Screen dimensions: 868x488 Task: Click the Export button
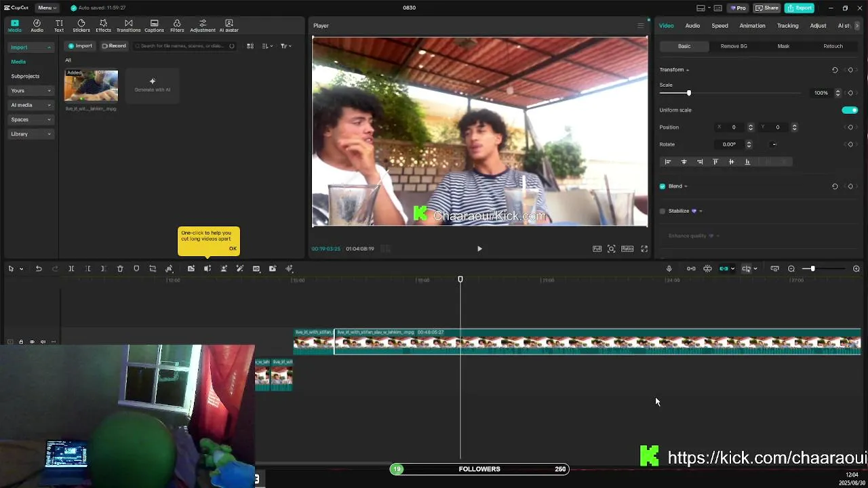(800, 7)
